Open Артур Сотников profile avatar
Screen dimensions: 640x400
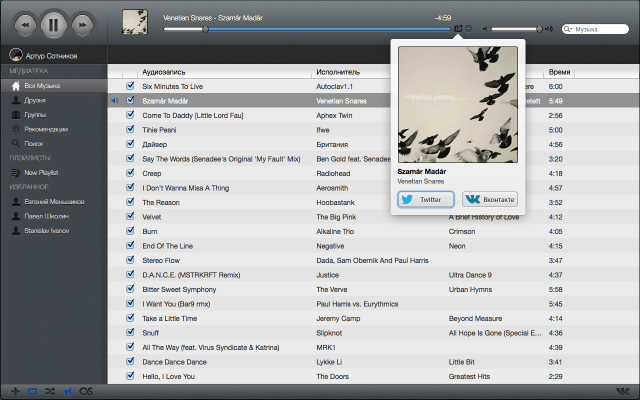pos(16,55)
